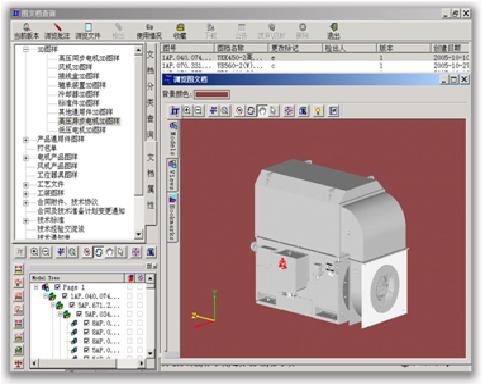This screenshot has width=482, height=385.
Task: Click the rotate tool in the lower-left toolbar
Action: (x=98, y=252)
